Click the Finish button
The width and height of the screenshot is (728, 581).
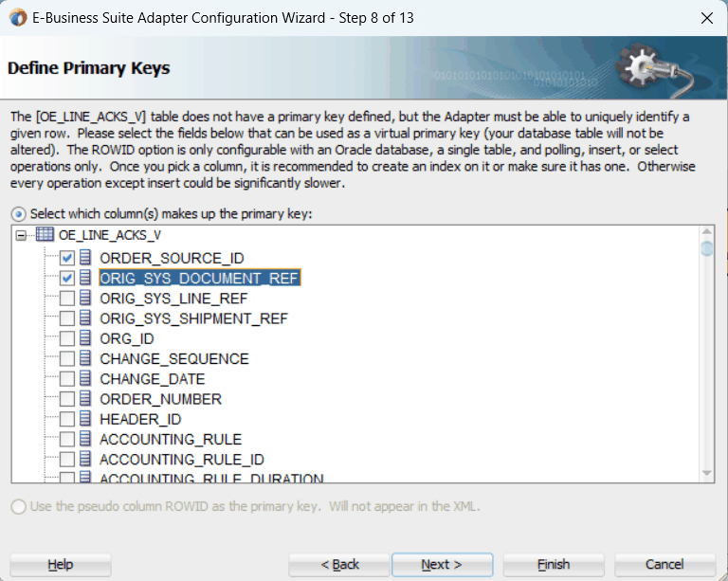(x=554, y=564)
